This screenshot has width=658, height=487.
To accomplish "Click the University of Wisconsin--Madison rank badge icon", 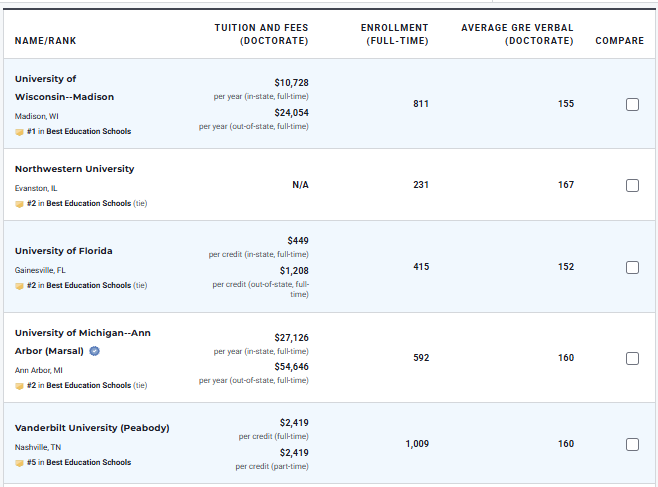I will coord(19,131).
